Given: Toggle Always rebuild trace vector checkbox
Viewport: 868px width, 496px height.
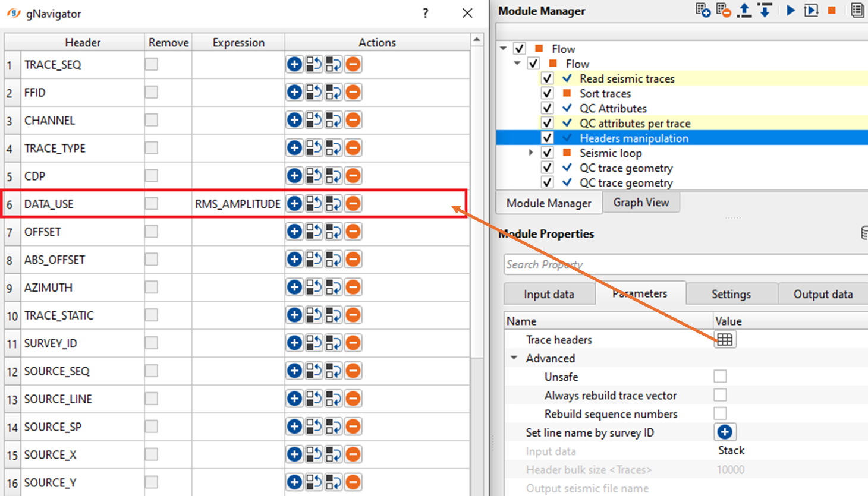Looking at the screenshot, I should 720,395.
